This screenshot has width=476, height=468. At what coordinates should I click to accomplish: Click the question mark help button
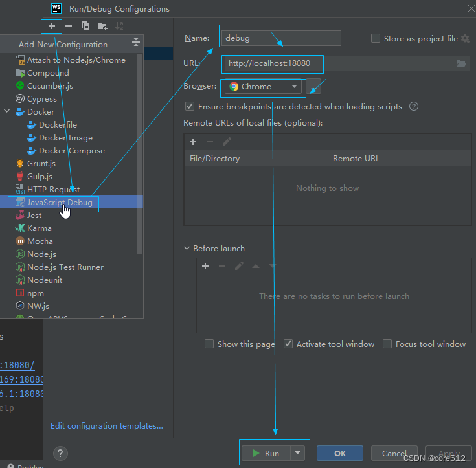60,453
